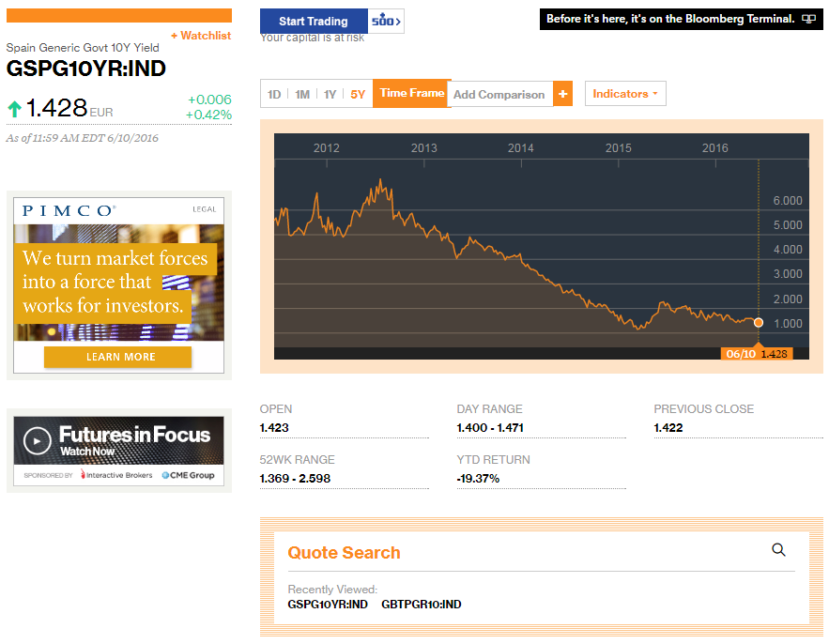Click the OPEN value 1.423
The height and width of the screenshot is (644, 829).
click(274, 428)
